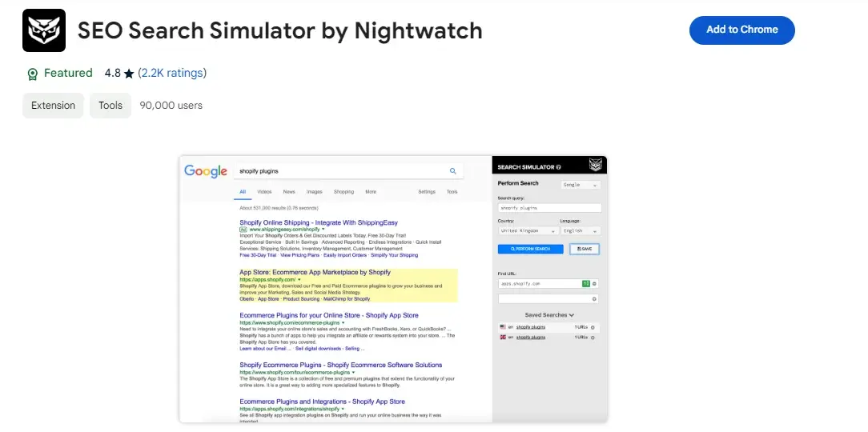Click the add icon in the empty Find URL field

pyautogui.click(x=594, y=298)
